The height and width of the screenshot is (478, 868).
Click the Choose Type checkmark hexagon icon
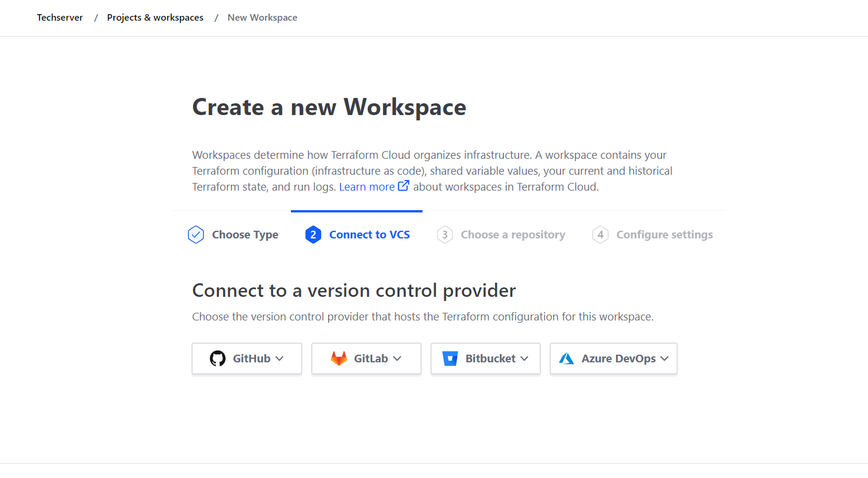(x=195, y=235)
